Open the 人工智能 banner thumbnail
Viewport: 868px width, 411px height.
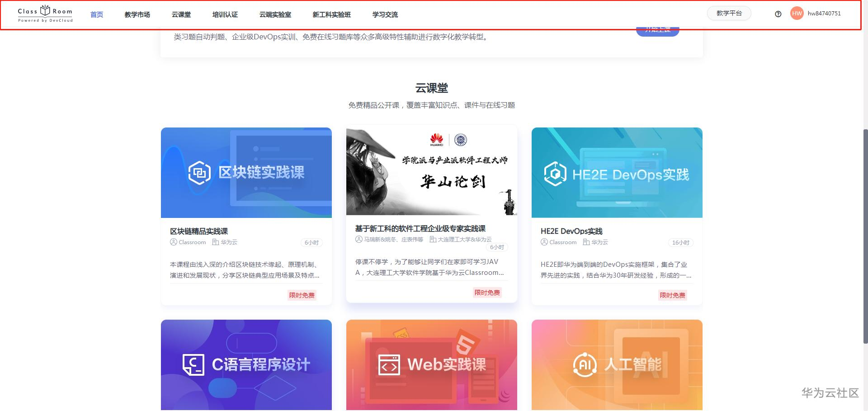pyautogui.click(x=617, y=365)
